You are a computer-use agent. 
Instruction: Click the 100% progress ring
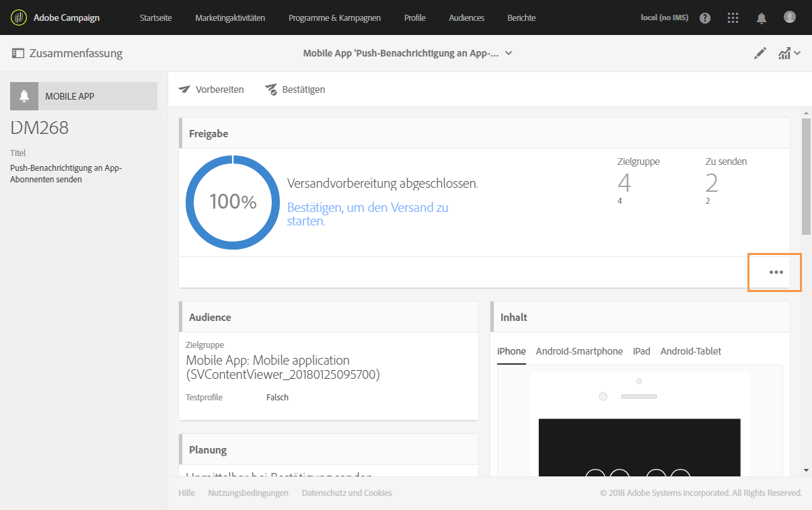(x=233, y=202)
